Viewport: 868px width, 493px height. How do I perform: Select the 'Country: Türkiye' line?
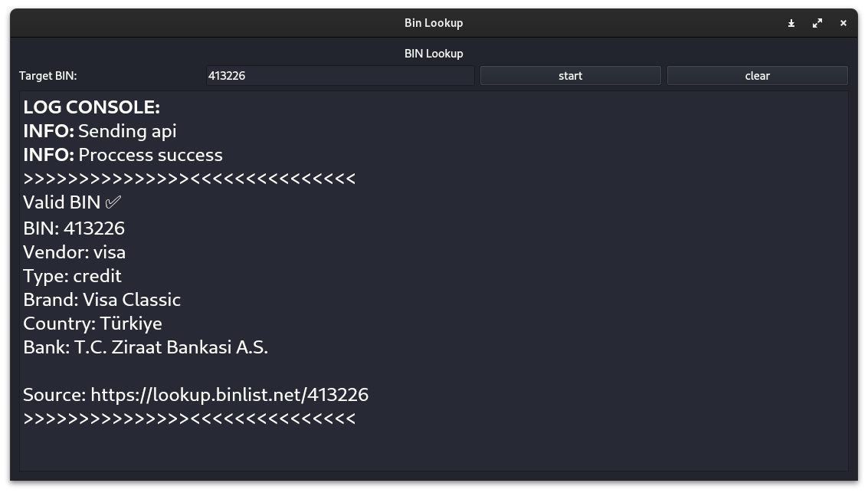pyautogui.click(x=93, y=324)
